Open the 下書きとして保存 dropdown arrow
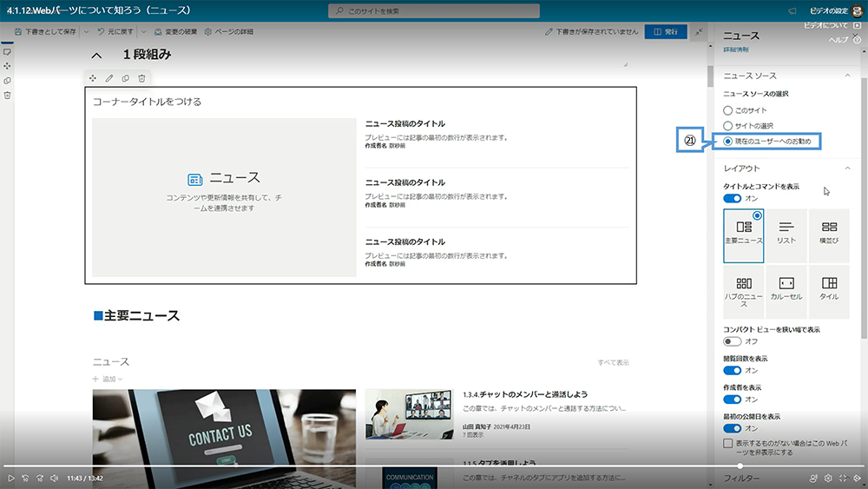 (86, 31)
